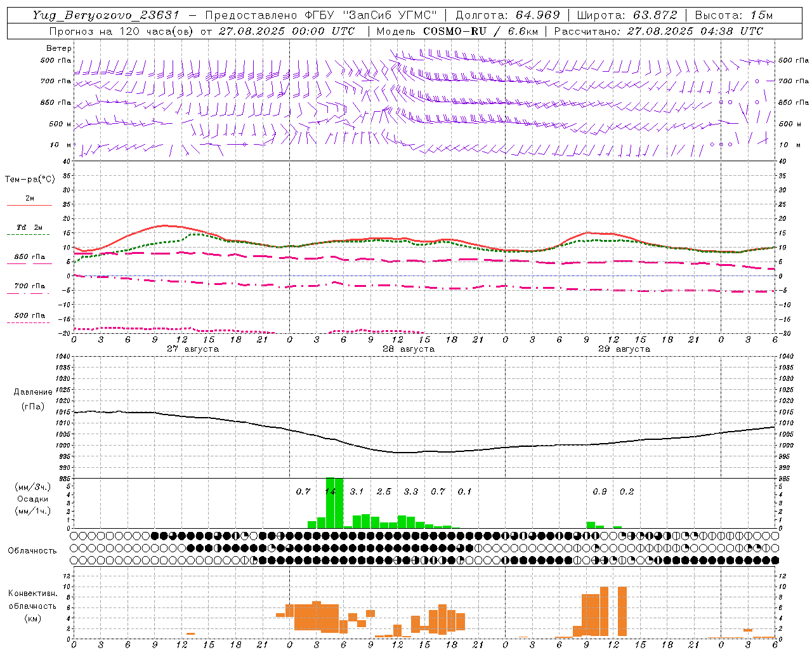Click the 850 гПа temperature legend entry
Viewport: 812px width, 650px height.
click(x=30, y=256)
